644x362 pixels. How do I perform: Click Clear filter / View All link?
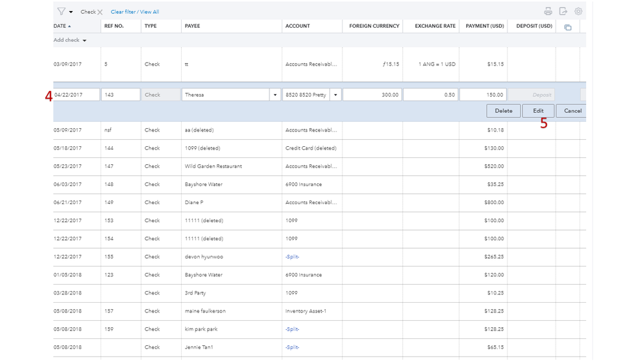[135, 12]
